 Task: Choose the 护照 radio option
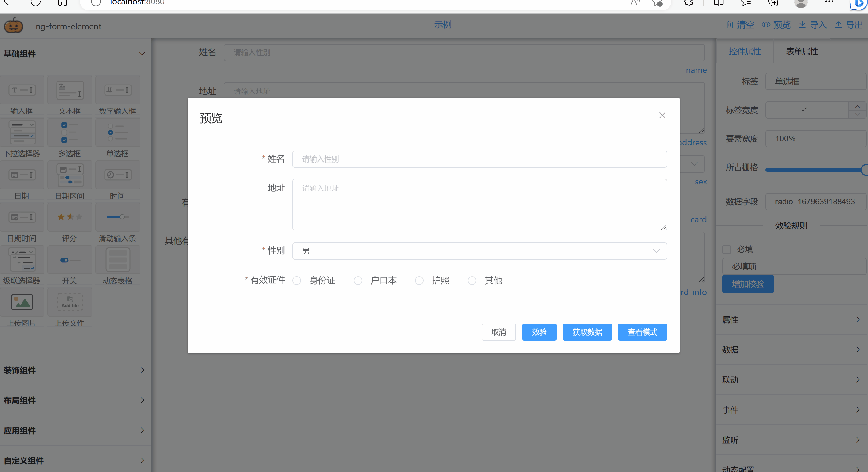pyautogui.click(x=419, y=281)
